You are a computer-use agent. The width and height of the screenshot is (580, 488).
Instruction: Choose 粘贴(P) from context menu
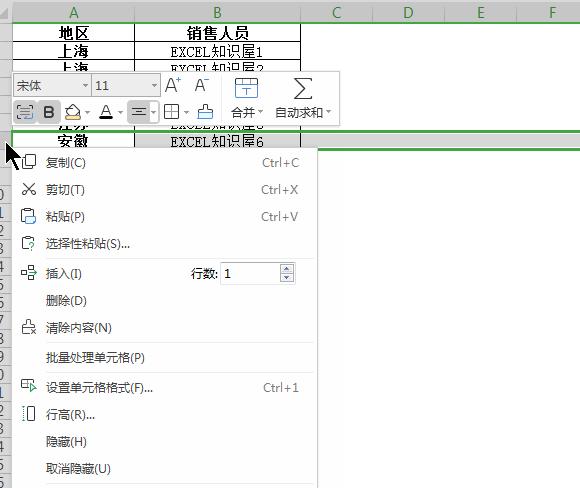pos(164,217)
